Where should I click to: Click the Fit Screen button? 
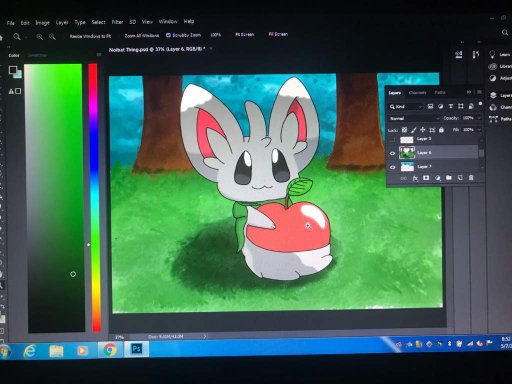(x=245, y=34)
